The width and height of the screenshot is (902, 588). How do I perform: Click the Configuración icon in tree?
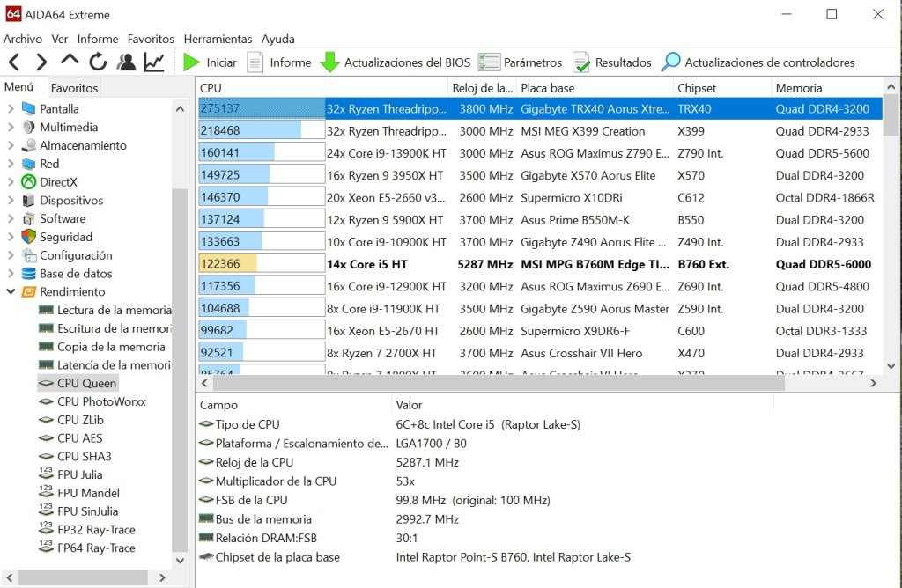click(x=28, y=255)
